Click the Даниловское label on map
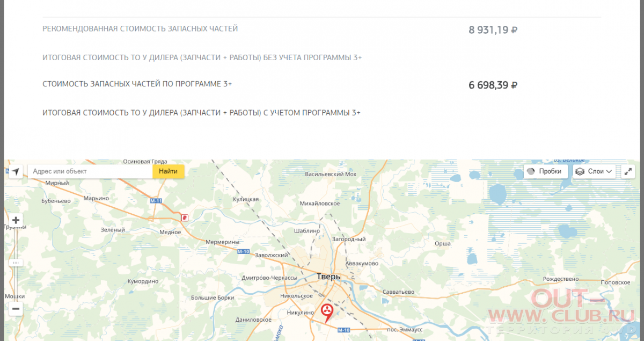The width and height of the screenshot is (644, 341). [253, 320]
